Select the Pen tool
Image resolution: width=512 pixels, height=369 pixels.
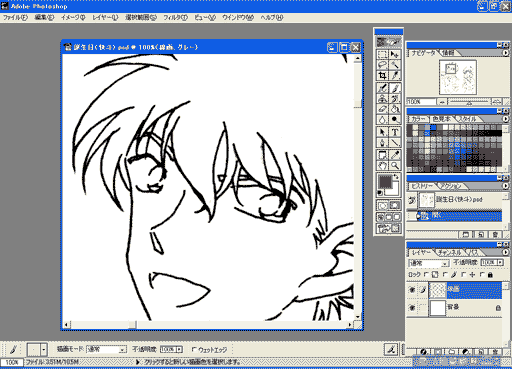coord(382,143)
